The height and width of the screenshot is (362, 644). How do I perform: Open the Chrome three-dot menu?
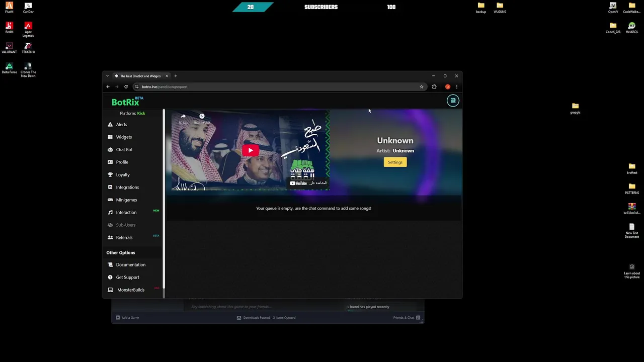click(x=456, y=86)
